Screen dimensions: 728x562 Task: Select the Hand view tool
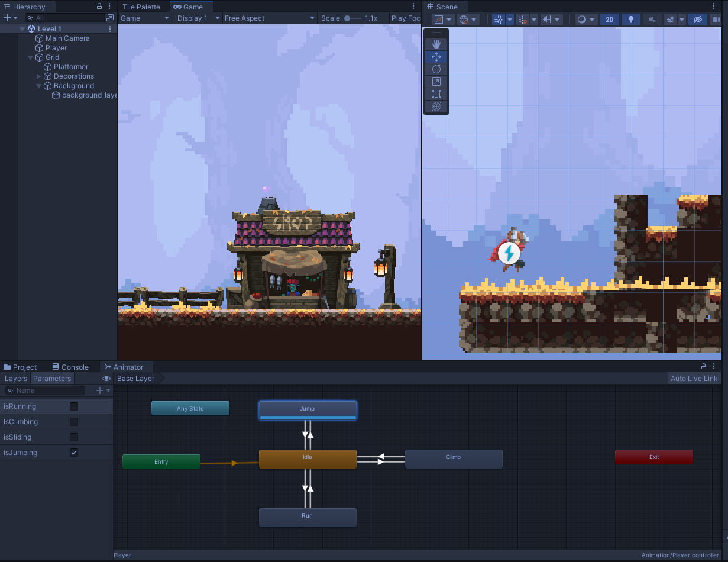[436, 43]
